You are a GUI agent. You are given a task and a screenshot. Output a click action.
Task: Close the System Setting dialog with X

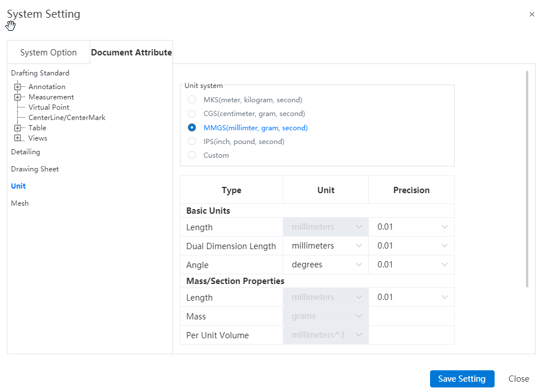tap(532, 14)
